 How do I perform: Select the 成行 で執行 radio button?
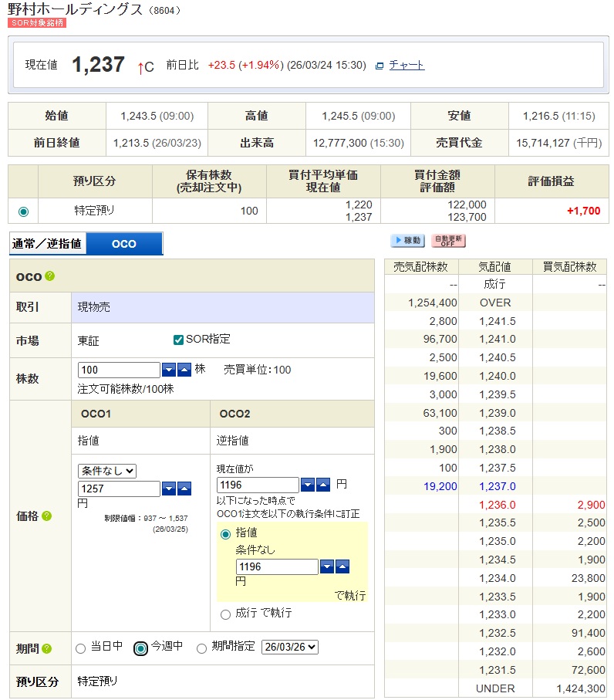point(226,615)
